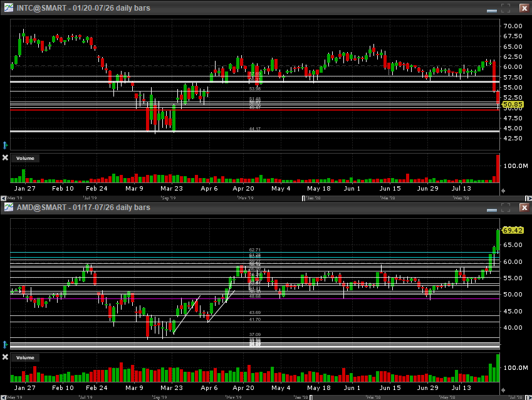Viewport: 532px width, 400px height.
Task: Click the INTC timeline range handle
Action: coord(303,198)
